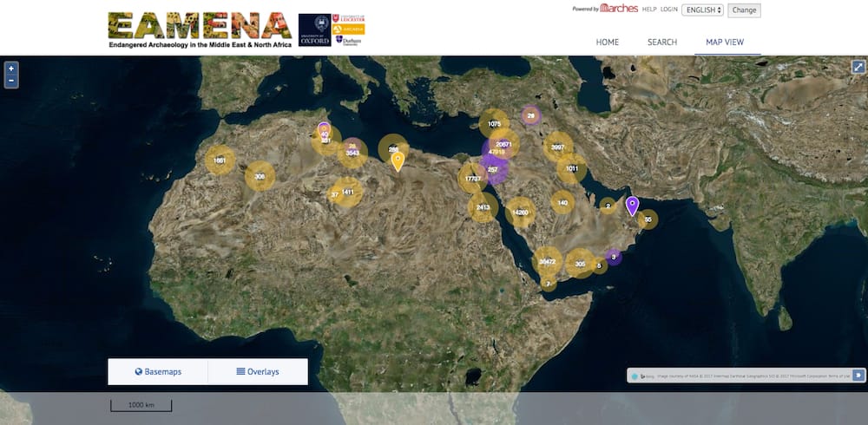The width and height of the screenshot is (868, 425).
Task: Expand map to fullscreen view
Action: tap(858, 67)
